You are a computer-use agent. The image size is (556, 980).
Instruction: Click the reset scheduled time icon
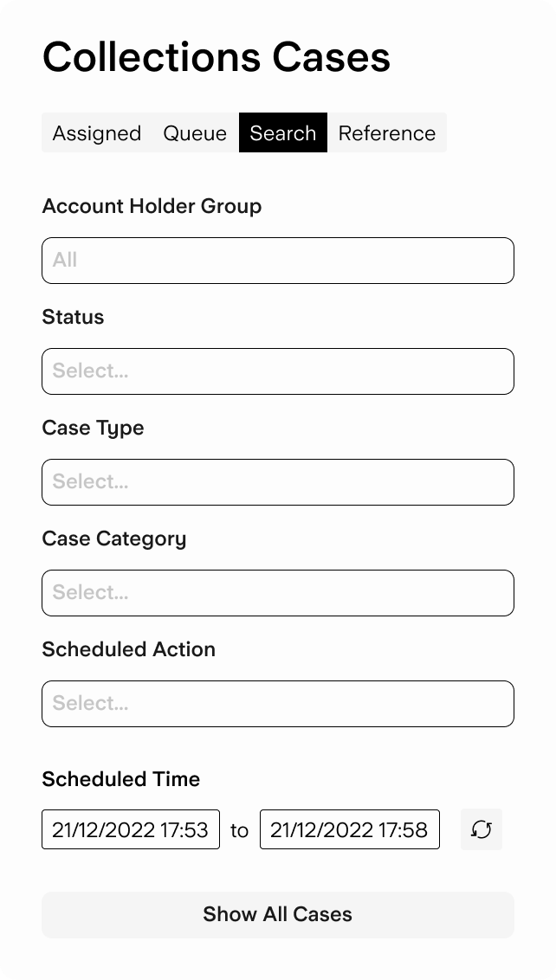tap(481, 830)
